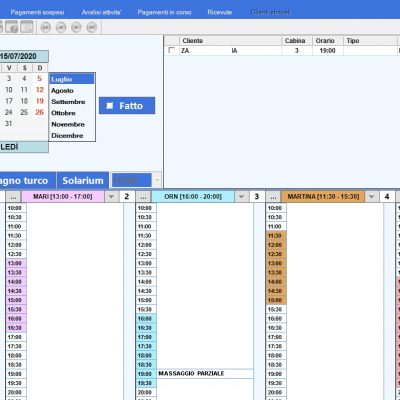This screenshot has width=400, height=400.
Task: Jump to last record navigation icon
Action: tap(92, 27)
